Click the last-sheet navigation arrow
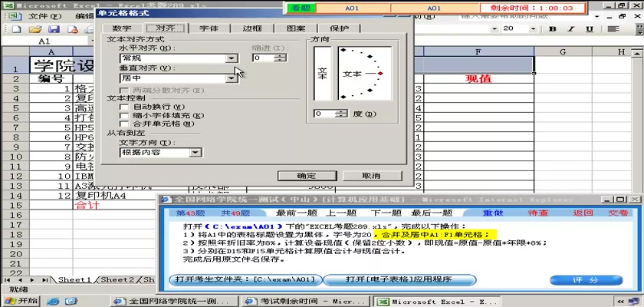 pos(44,280)
